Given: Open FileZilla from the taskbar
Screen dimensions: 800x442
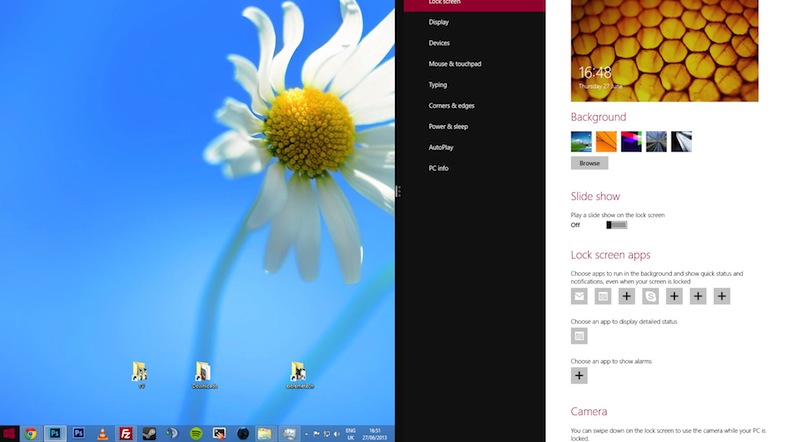Looking at the screenshot, I should [126, 434].
